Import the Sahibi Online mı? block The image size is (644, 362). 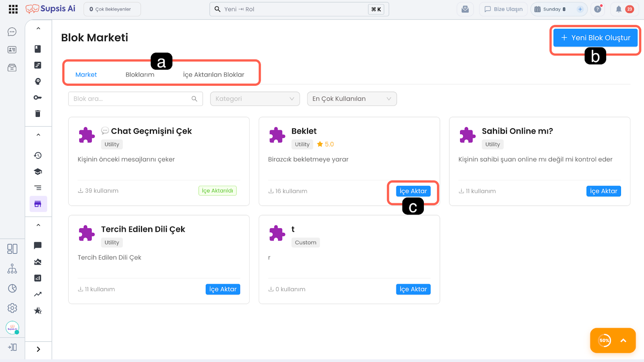point(603,191)
